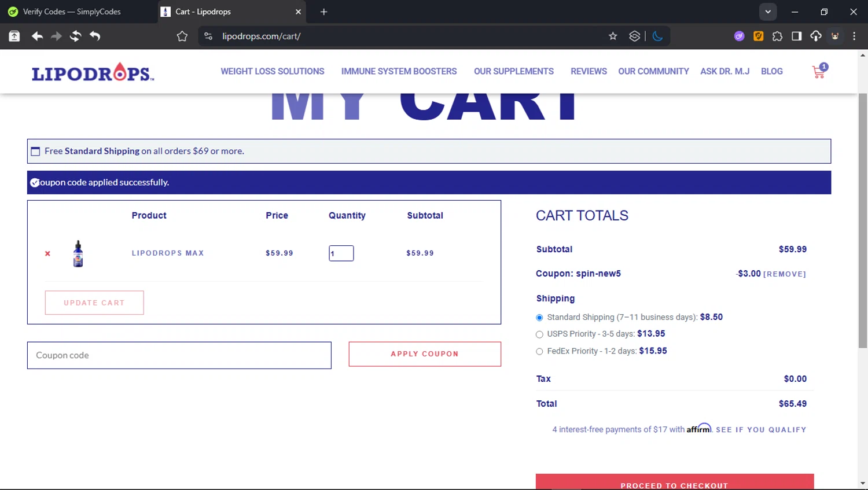The height and width of the screenshot is (490, 868).
Task: Bookmark page with star icon in address bar
Action: coord(613,36)
